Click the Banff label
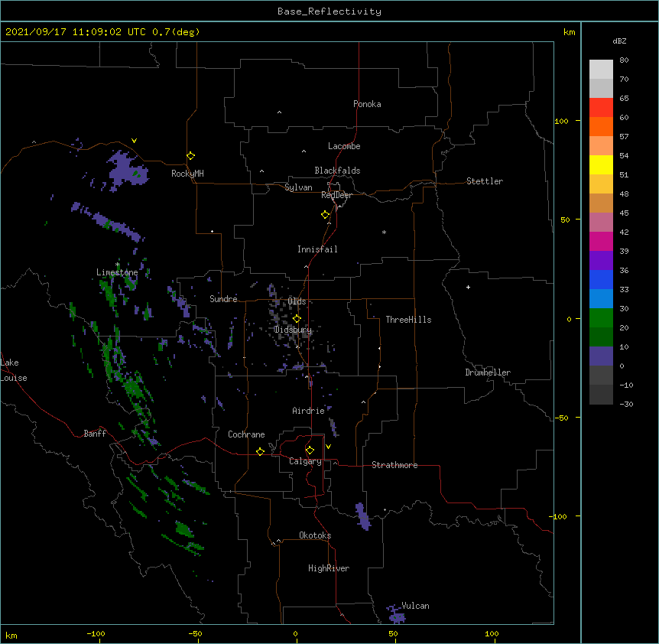The width and height of the screenshot is (659, 644). pyautogui.click(x=95, y=434)
